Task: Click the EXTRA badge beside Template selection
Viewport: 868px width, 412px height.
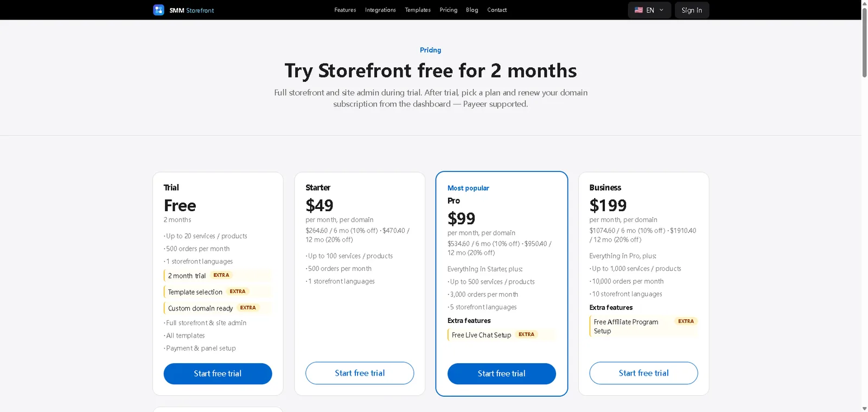Action: point(238,291)
